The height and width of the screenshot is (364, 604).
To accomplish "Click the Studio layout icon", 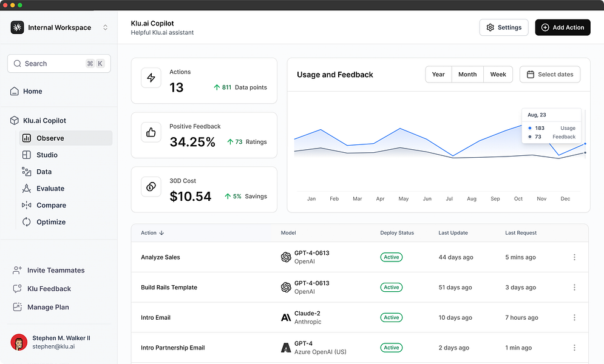I will click(x=27, y=155).
